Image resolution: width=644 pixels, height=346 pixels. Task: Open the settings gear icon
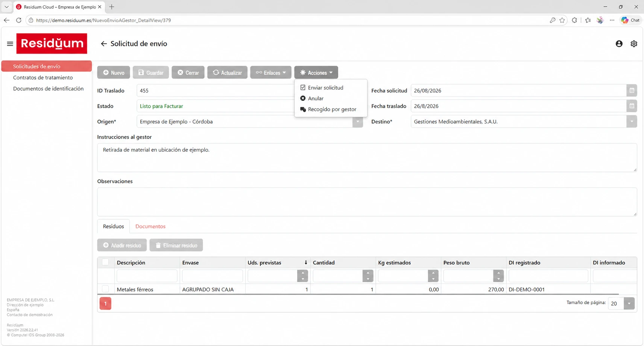click(x=634, y=44)
